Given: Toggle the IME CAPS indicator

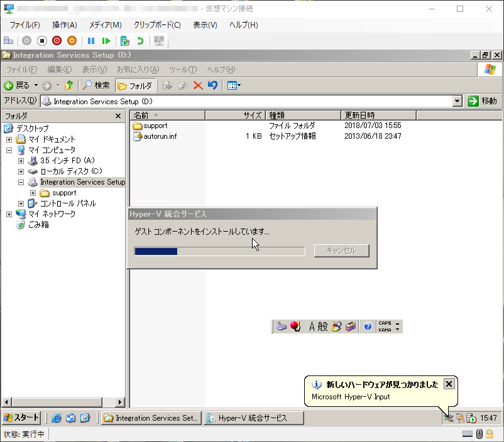Looking at the screenshot, I should [x=385, y=323].
